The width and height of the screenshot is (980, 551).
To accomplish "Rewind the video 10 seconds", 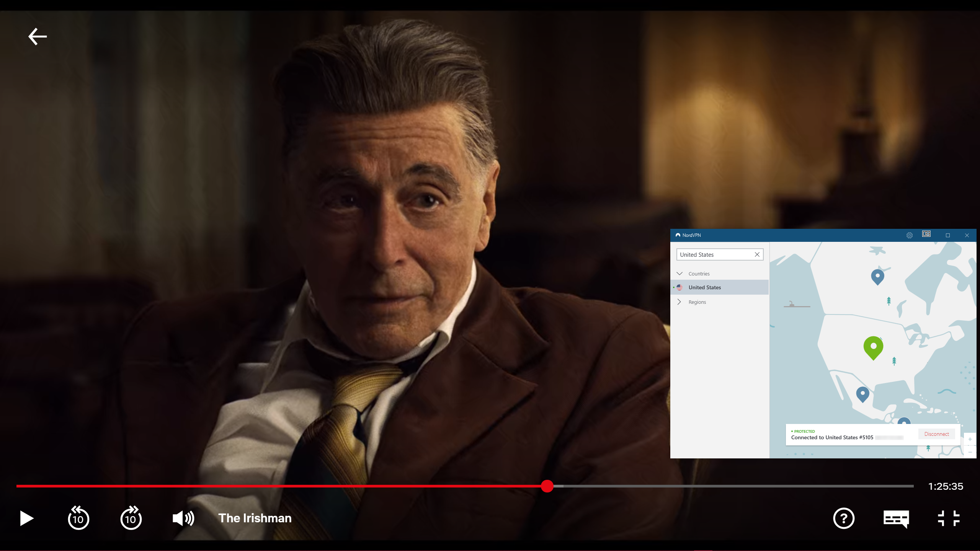I will pos(78,518).
